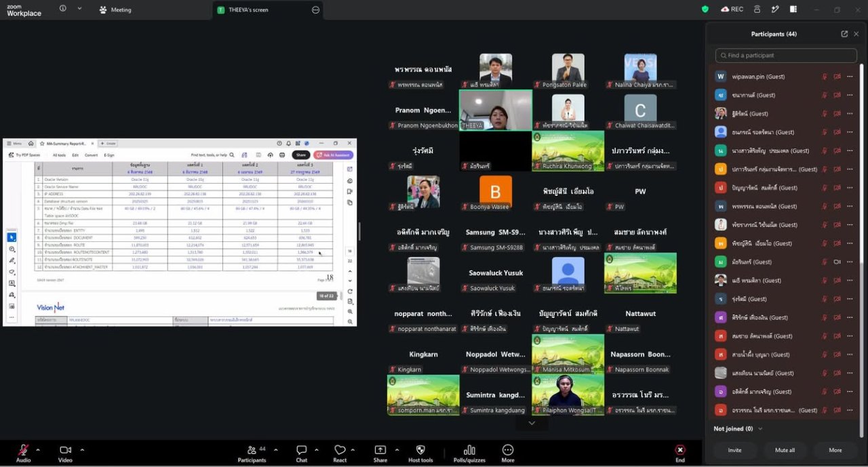Viewport: 868px width, 467px height.
Task: Open more options for wipawan.pin (Guest)
Action: click(x=850, y=77)
